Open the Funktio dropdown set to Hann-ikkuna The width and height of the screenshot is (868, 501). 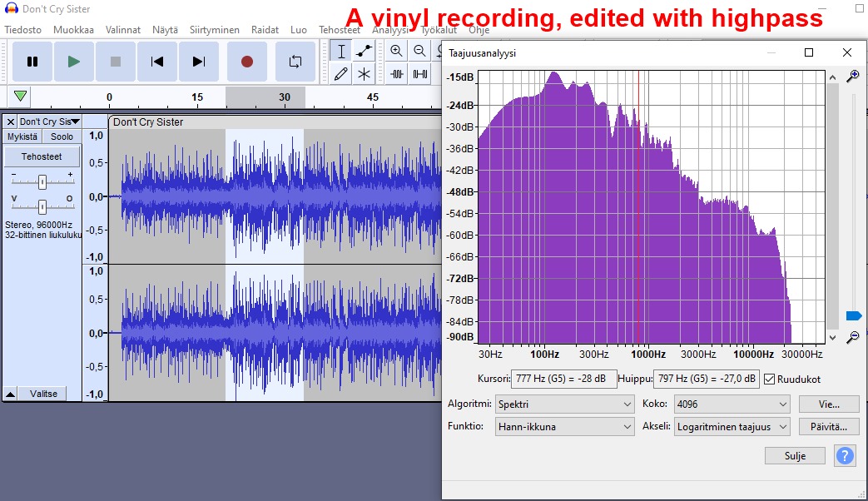564,427
